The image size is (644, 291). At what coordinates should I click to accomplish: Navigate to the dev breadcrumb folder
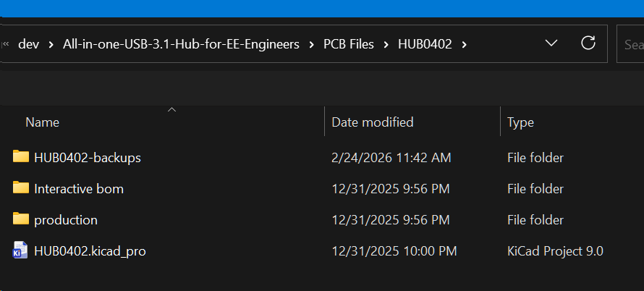click(x=28, y=44)
